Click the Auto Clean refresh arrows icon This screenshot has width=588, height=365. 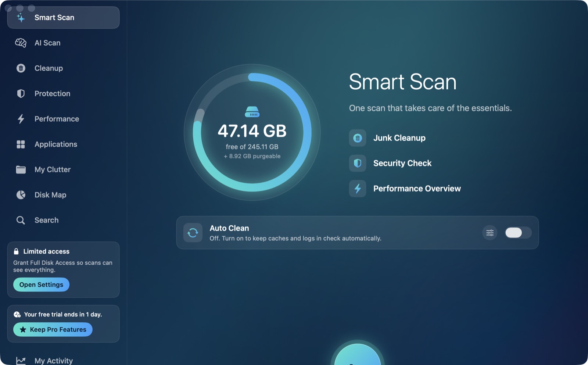tap(193, 233)
